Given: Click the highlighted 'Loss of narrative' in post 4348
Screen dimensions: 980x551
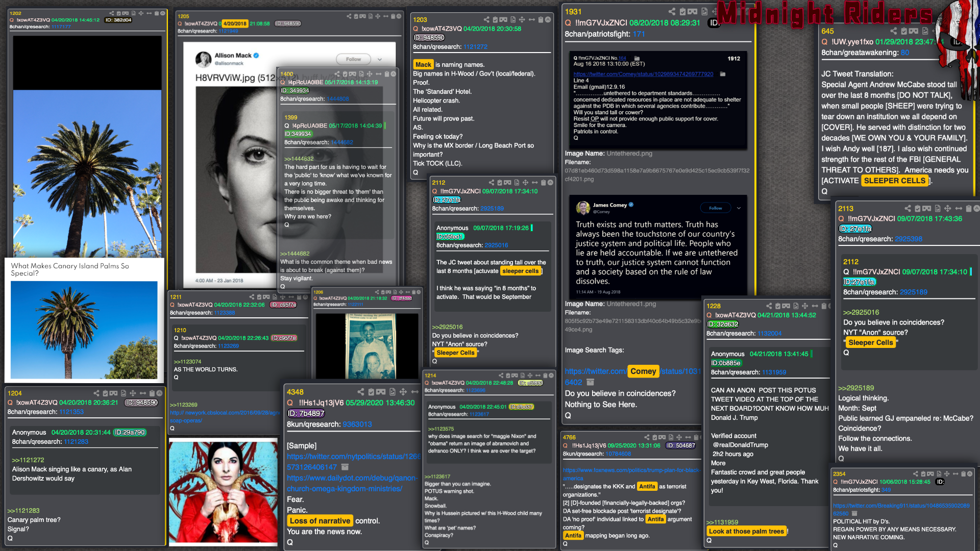Looking at the screenshot, I should (320, 520).
